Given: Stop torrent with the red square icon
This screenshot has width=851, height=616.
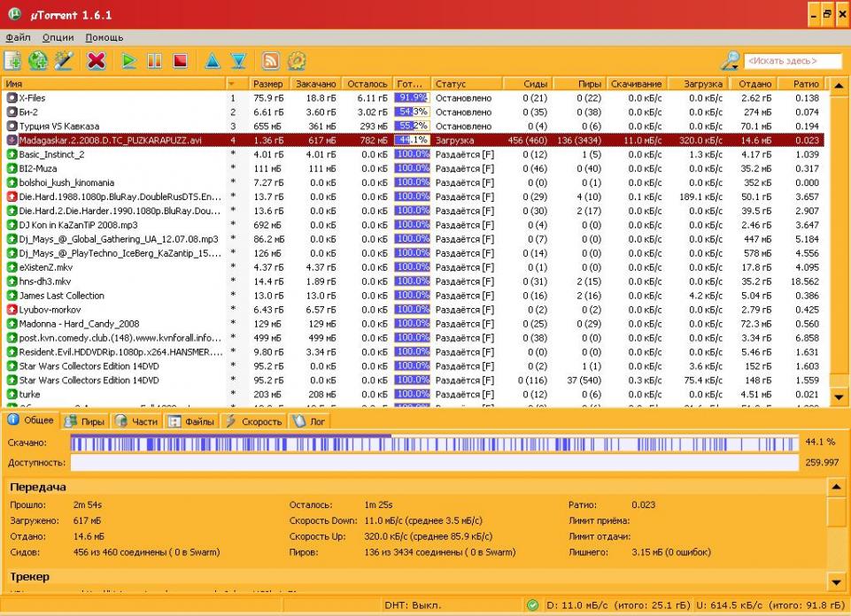Looking at the screenshot, I should coord(181,61).
